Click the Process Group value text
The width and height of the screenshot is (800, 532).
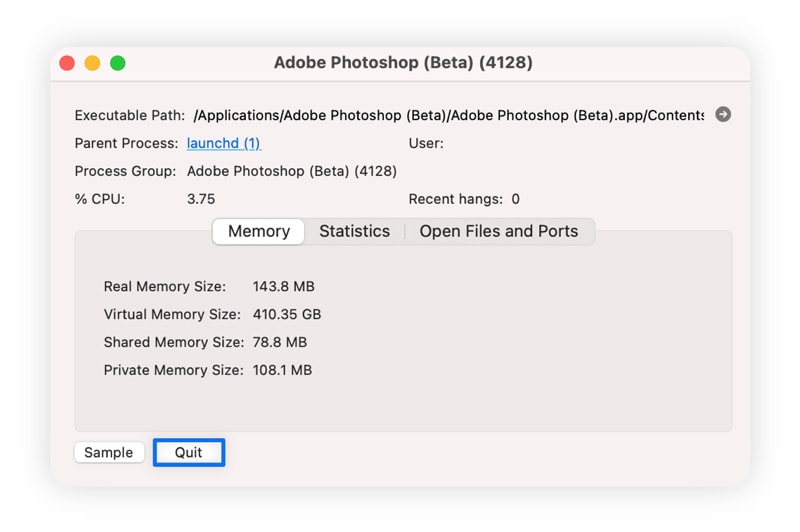click(x=292, y=171)
